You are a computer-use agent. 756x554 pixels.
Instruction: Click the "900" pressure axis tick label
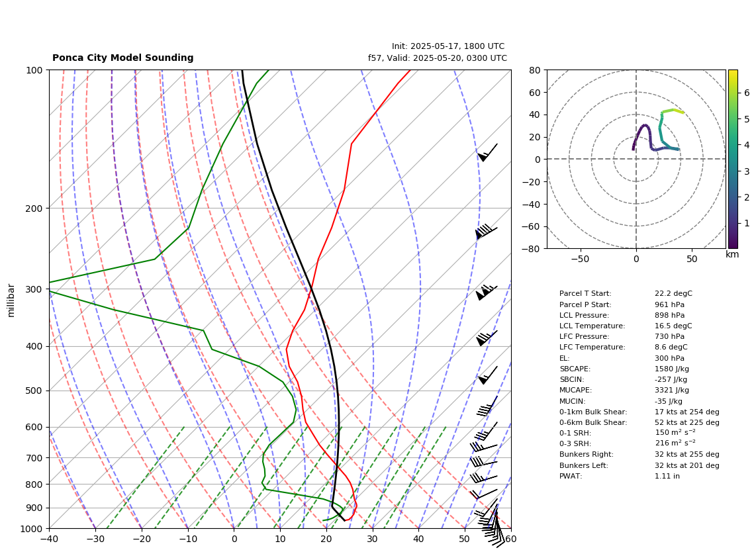coord(35,508)
